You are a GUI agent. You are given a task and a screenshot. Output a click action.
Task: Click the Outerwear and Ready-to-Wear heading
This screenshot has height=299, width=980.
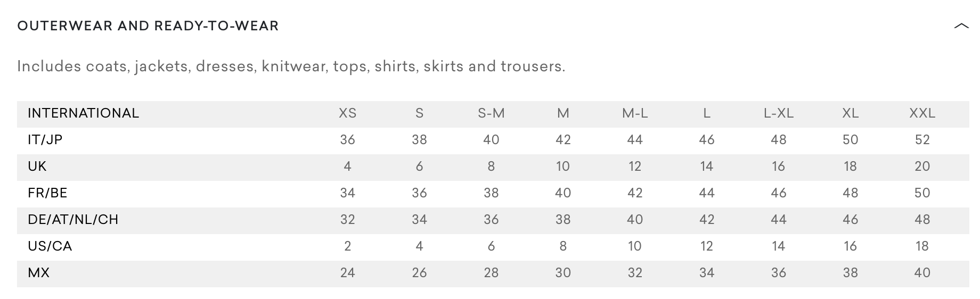pyautogui.click(x=148, y=26)
